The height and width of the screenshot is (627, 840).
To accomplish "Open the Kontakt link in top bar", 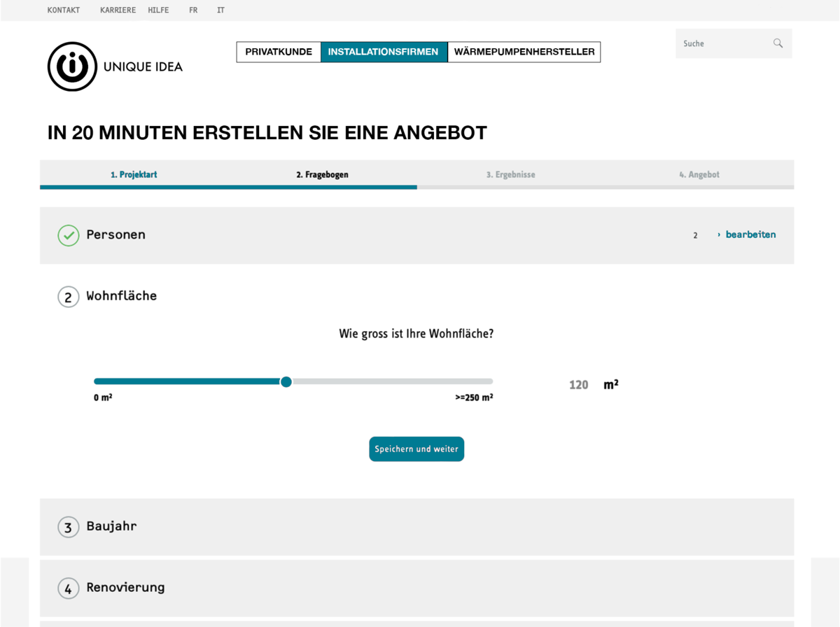I will coord(64,10).
